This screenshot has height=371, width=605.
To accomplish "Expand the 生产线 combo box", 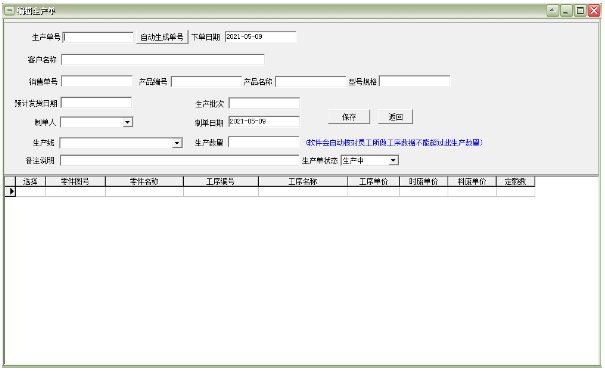I will 177,143.
